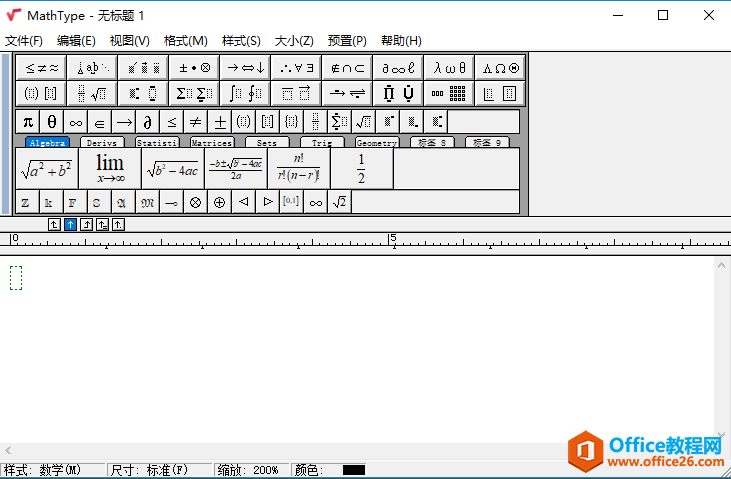Screen dimensions: 731x479
Task: Insert the quadratic formula expression
Action: (x=235, y=169)
